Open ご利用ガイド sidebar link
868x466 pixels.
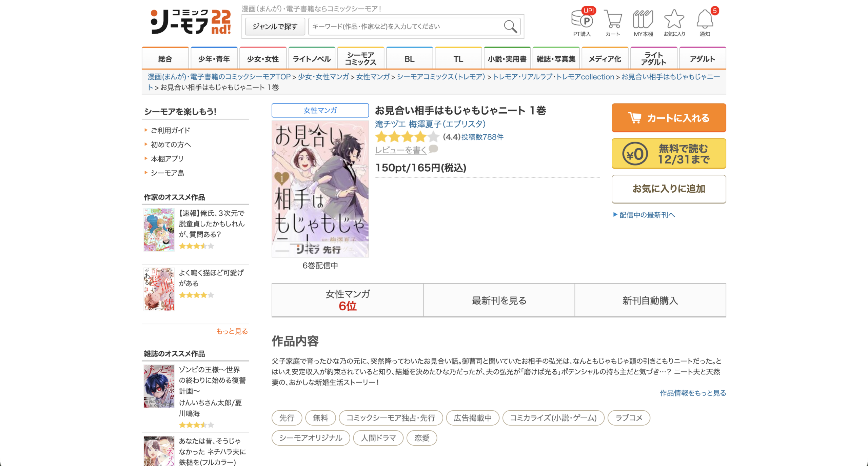click(170, 130)
